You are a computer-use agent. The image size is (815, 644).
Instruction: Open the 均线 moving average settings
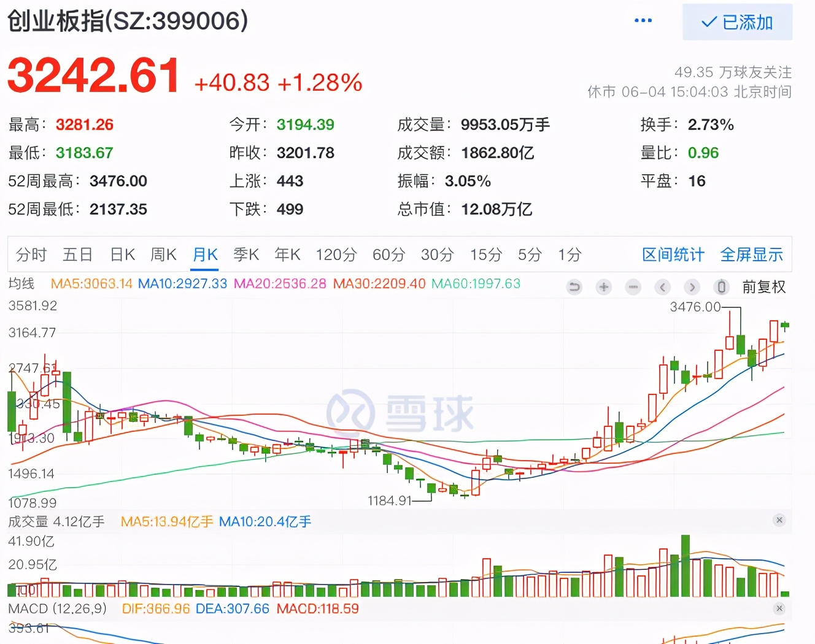coord(21,284)
